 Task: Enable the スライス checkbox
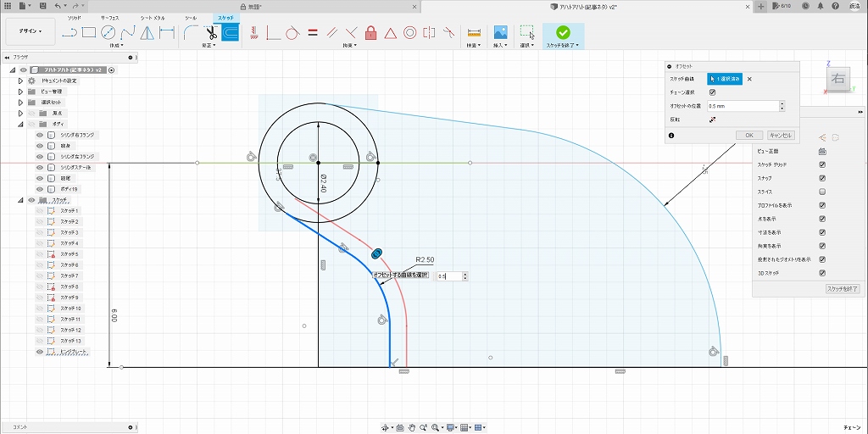tap(822, 192)
